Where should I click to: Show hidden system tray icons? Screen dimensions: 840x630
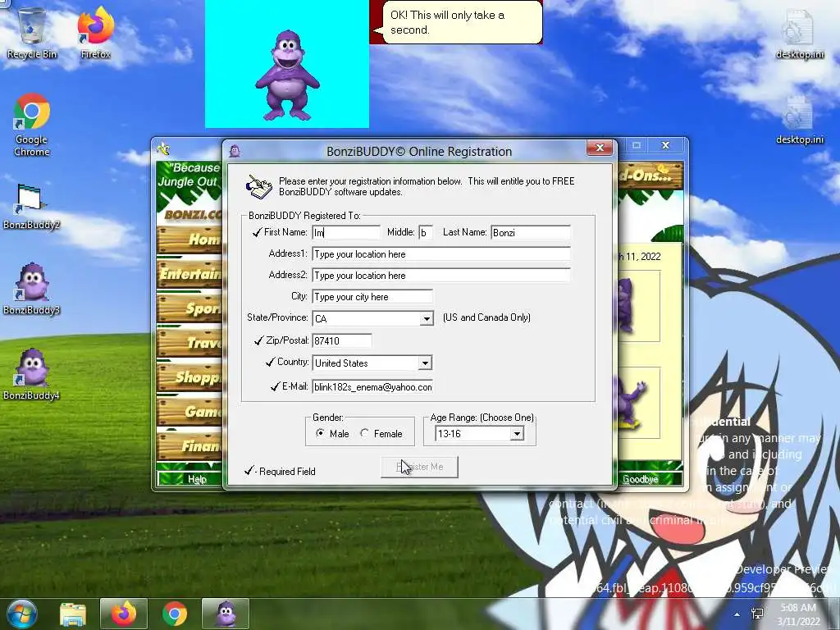click(x=737, y=614)
